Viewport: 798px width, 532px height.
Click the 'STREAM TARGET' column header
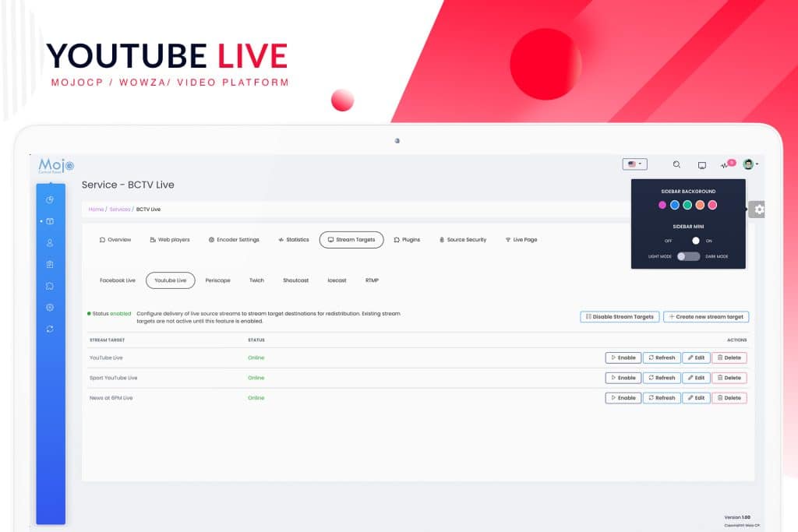click(107, 340)
